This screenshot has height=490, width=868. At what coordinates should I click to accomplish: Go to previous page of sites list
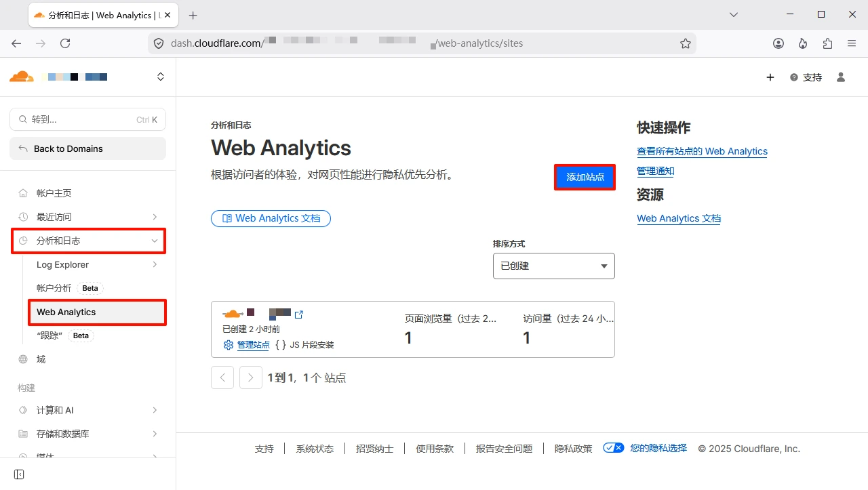pyautogui.click(x=222, y=377)
